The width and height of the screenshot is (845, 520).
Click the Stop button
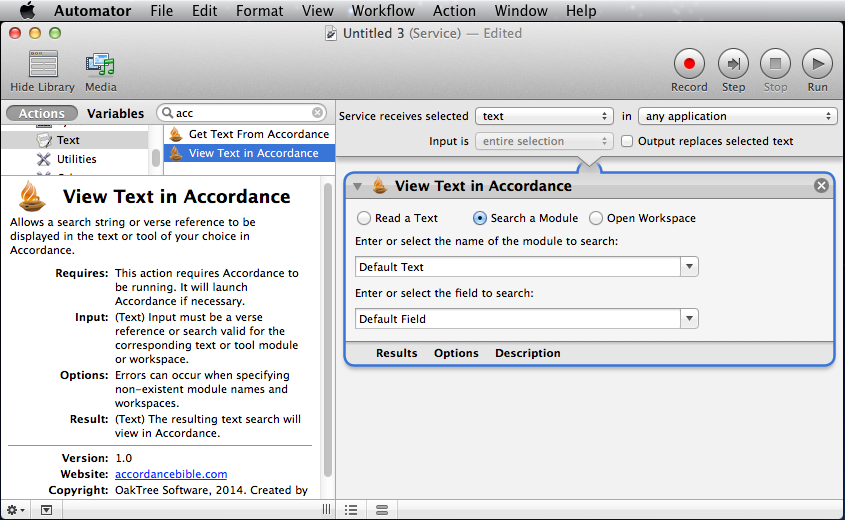(x=775, y=64)
